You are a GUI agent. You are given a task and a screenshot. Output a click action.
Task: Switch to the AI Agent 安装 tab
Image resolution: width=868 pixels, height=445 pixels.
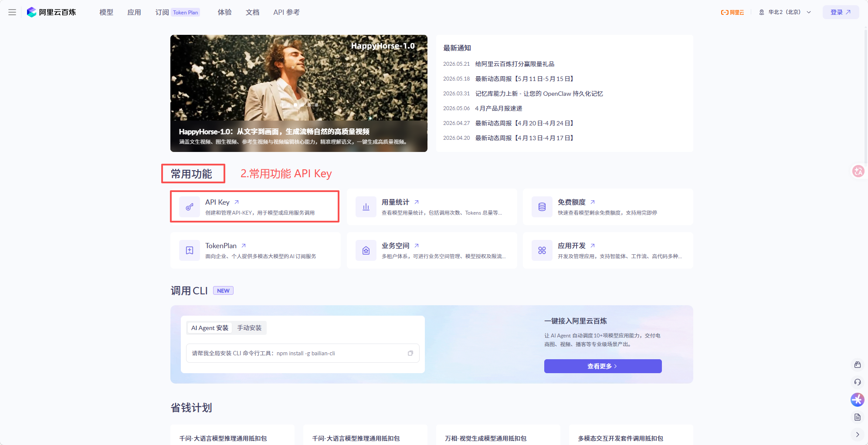click(x=210, y=328)
